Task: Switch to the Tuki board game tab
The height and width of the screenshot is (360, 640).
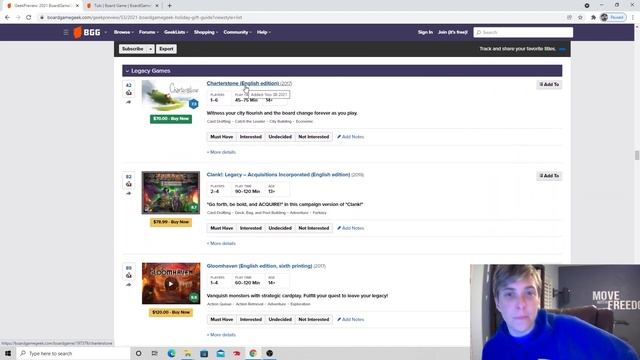Action: point(122,6)
